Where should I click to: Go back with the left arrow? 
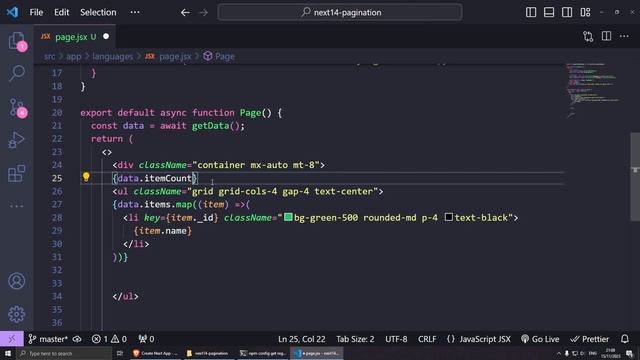tap(185, 13)
